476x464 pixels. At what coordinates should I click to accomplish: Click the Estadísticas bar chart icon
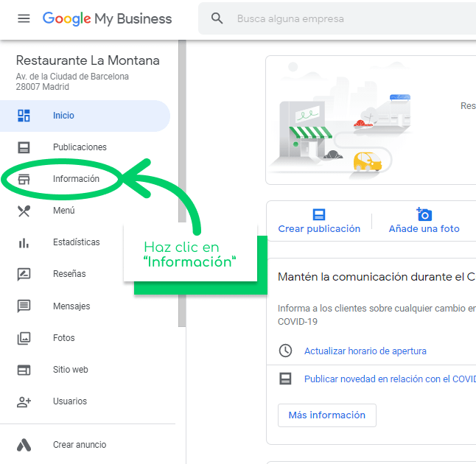24,243
